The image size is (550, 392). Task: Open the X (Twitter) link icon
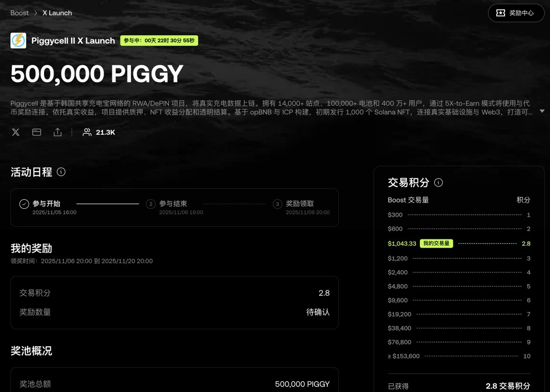(16, 132)
